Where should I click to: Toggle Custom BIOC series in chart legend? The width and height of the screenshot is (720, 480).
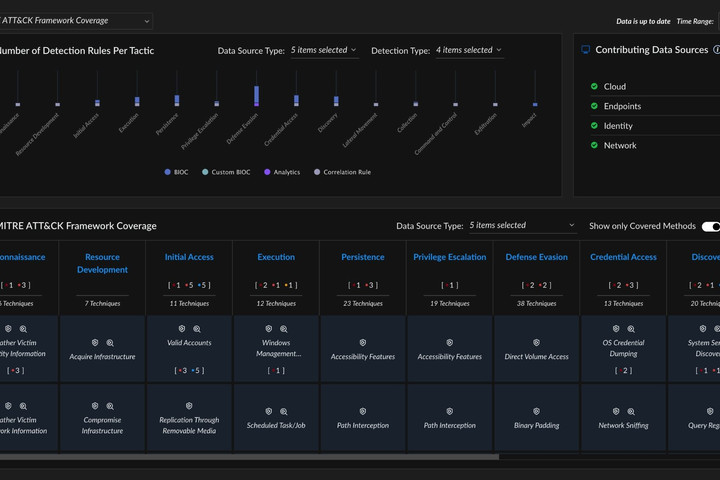pyautogui.click(x=226, y=172)
